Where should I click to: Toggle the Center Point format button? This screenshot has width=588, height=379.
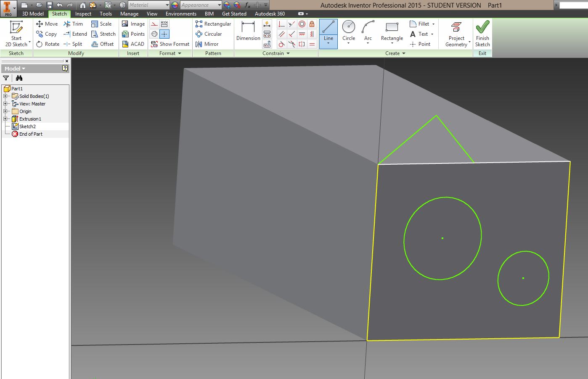[164, 34]
